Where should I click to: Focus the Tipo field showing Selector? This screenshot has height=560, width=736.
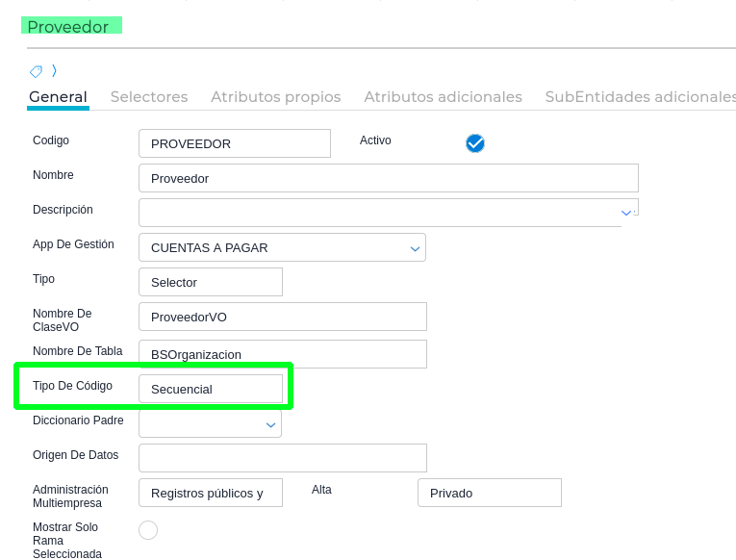[x=211, y=282]
